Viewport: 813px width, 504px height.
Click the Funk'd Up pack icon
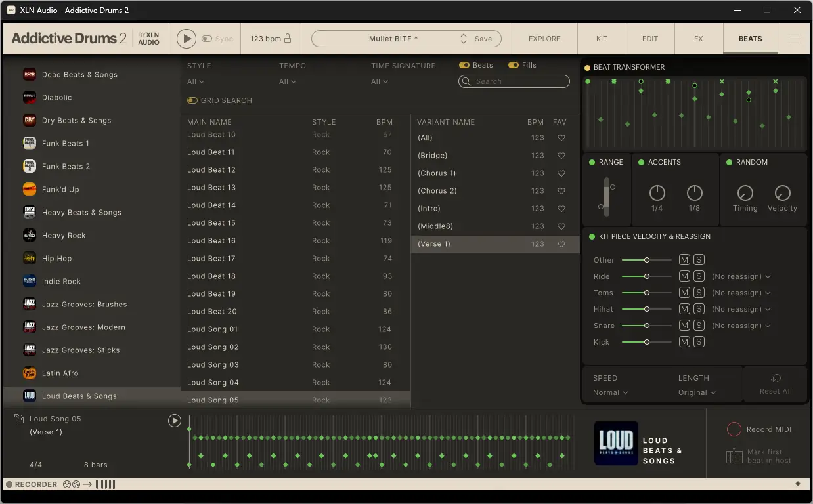pyautogui.click(x=30, y=190)
